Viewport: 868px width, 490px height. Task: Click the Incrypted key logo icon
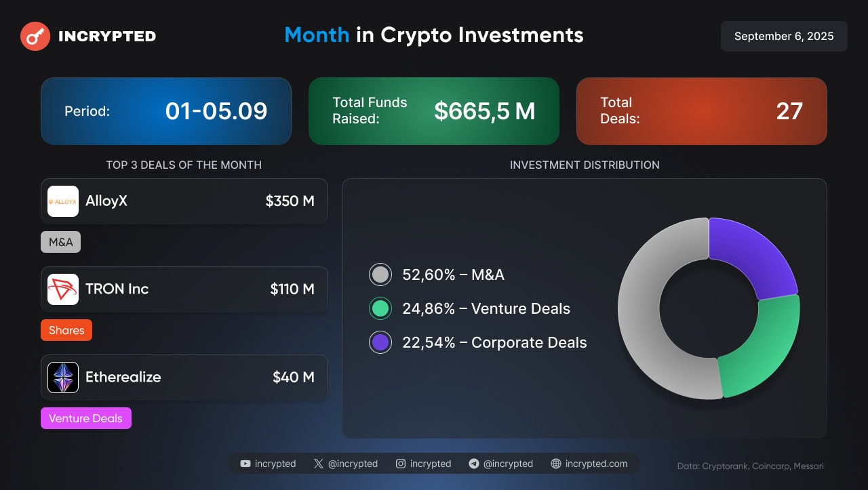(x=35, y=36)
